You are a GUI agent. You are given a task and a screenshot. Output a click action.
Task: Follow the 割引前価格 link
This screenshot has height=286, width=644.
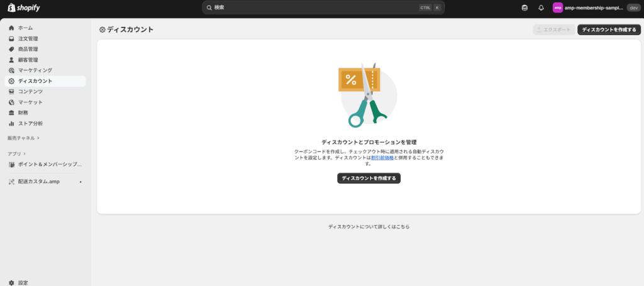click(x=382, y=158)
